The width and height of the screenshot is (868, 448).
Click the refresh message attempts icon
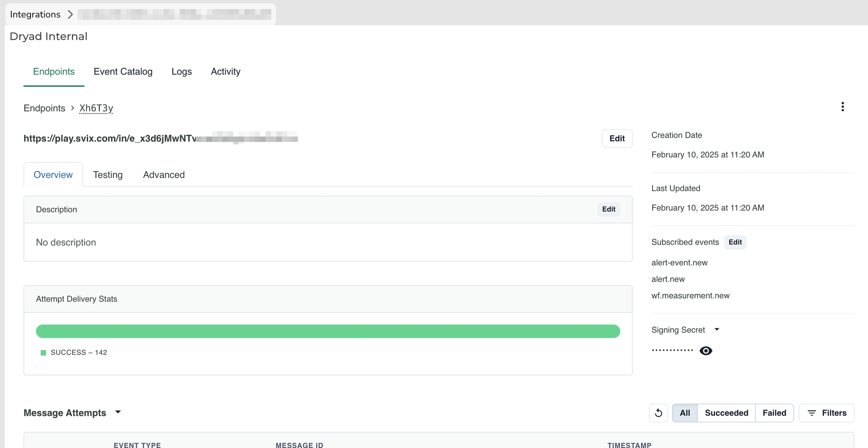pos(658,413)
